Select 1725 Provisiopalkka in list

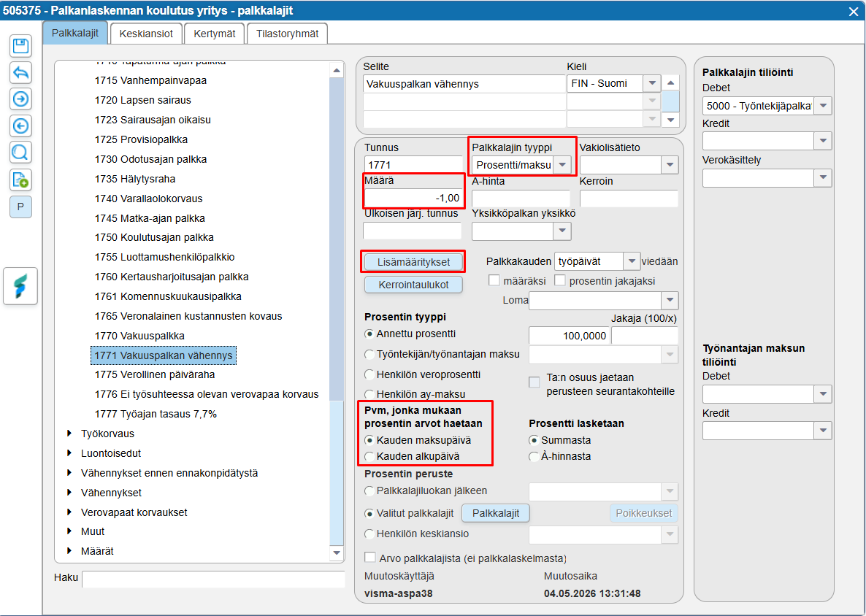coord(142,139)
